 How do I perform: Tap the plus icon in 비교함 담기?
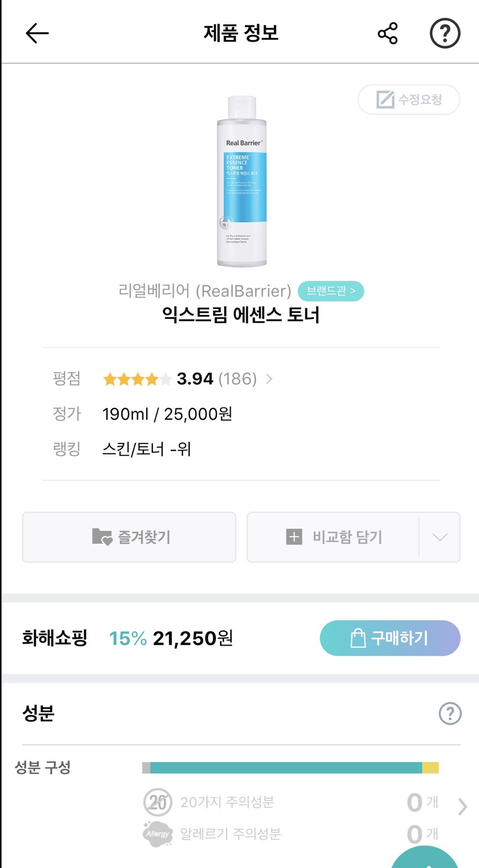(294, 537)
